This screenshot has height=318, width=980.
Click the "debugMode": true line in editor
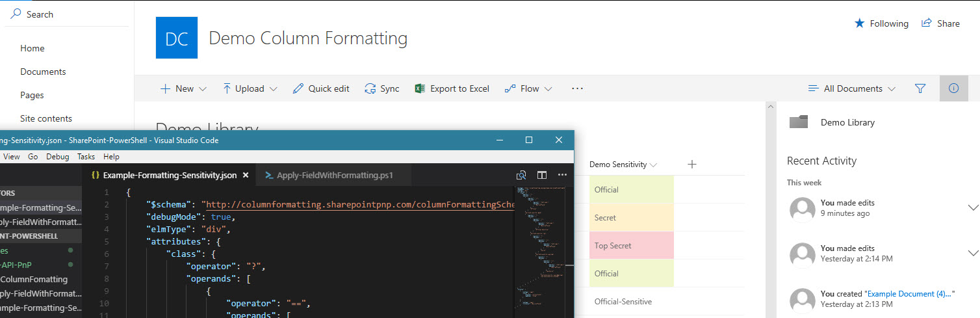tap(190, 217)
